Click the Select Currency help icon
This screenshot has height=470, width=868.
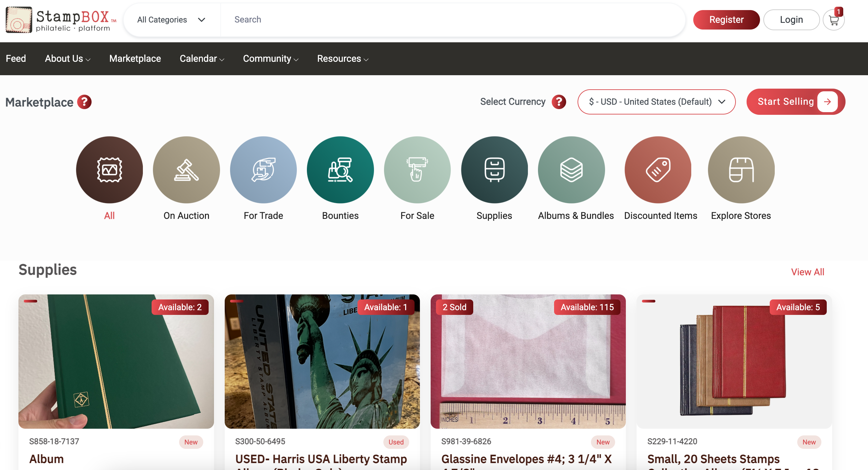pyautogui.click(x=559, y=102)
